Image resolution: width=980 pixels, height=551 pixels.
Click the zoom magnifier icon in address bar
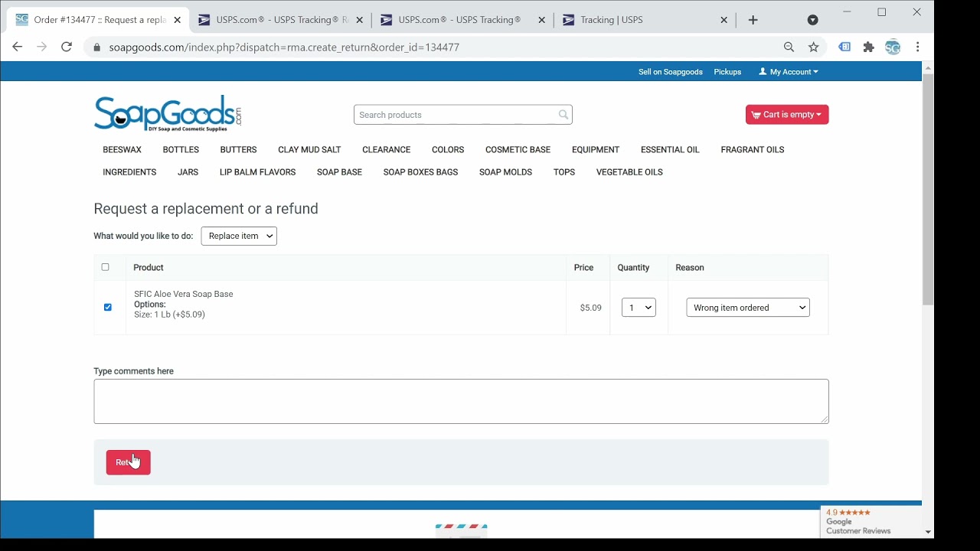point(789,47)
